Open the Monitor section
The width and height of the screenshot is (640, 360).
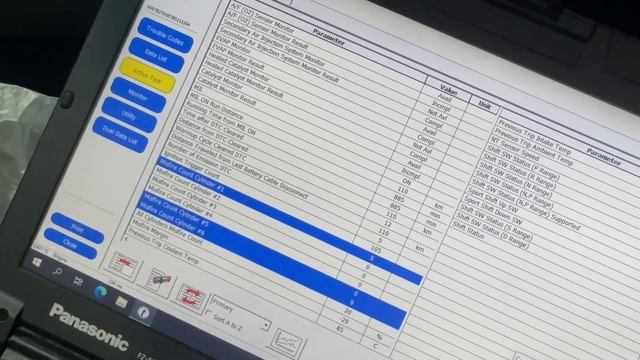coord(138,95)
